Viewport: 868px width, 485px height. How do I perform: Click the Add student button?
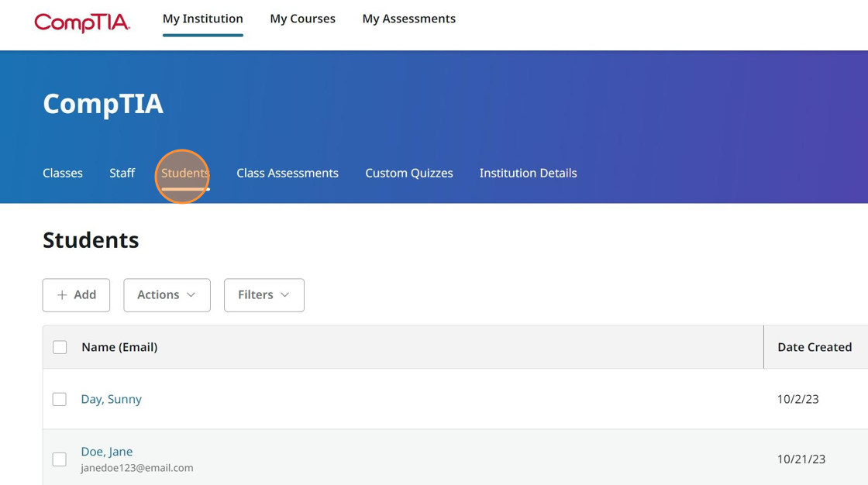77,295
